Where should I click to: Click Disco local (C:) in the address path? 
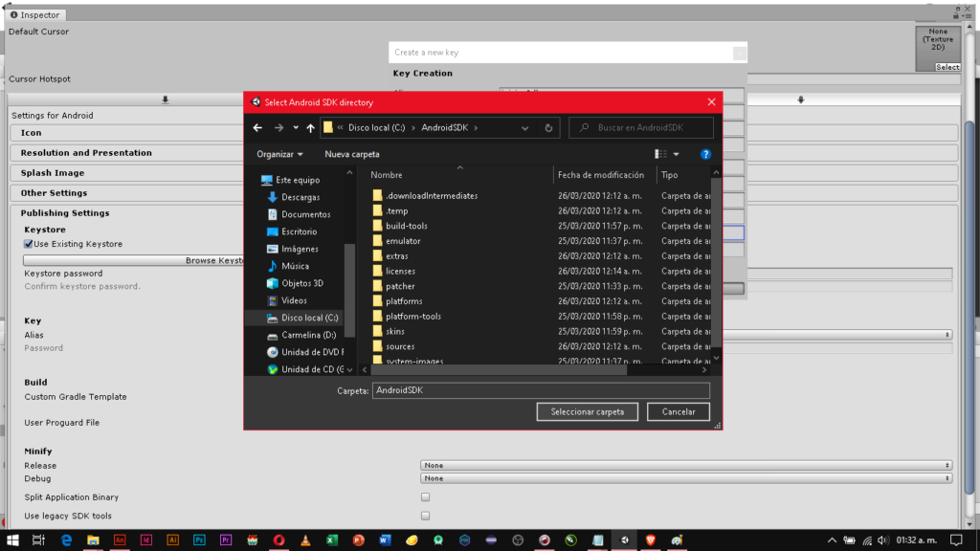pos(377,127)
